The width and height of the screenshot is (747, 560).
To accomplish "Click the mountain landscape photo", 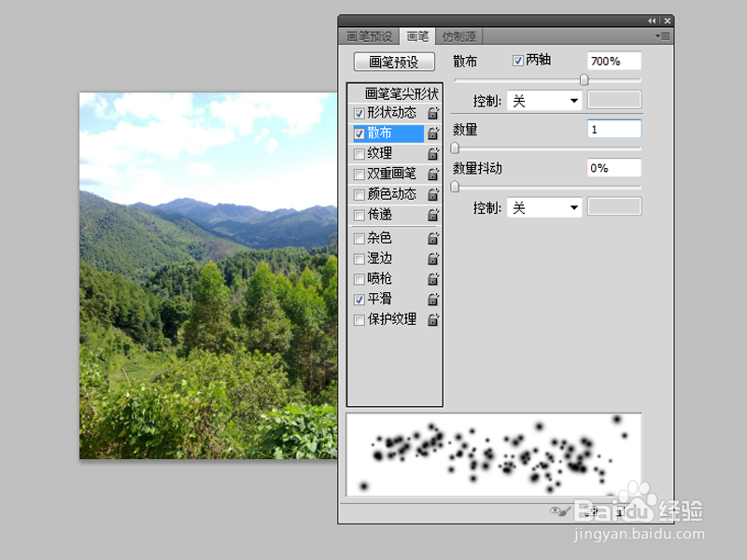I will 208,275.
